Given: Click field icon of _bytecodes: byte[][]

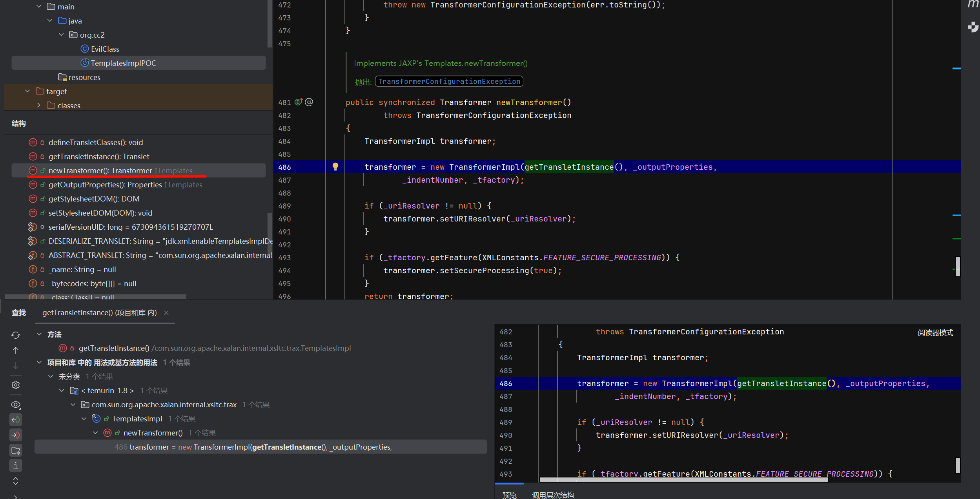Looking at the screenshot, I should [x=33, y=283].
